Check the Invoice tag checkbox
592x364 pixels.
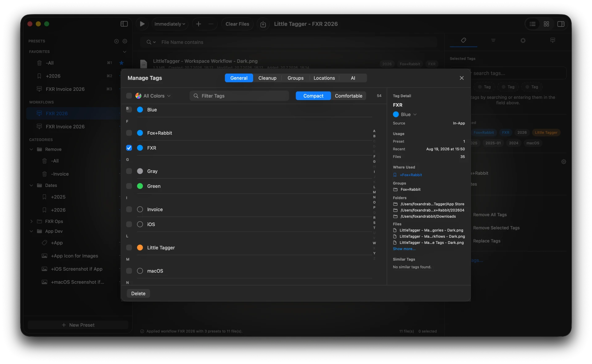coord(129,209)
